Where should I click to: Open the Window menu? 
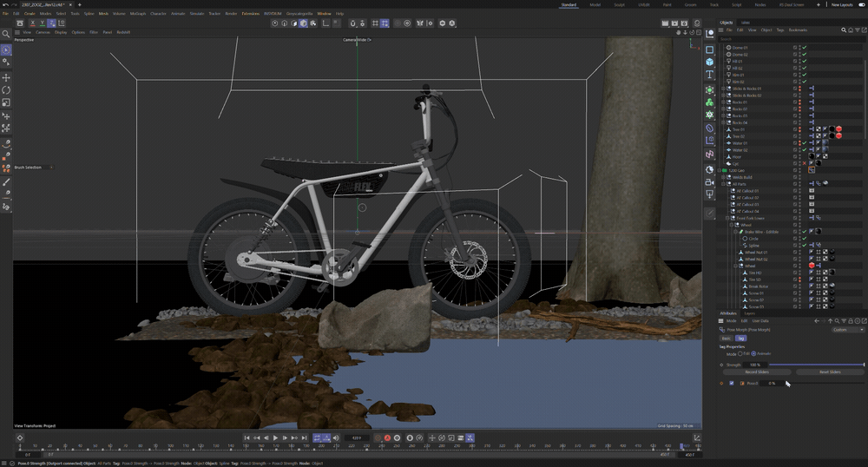tap(324, 13)
